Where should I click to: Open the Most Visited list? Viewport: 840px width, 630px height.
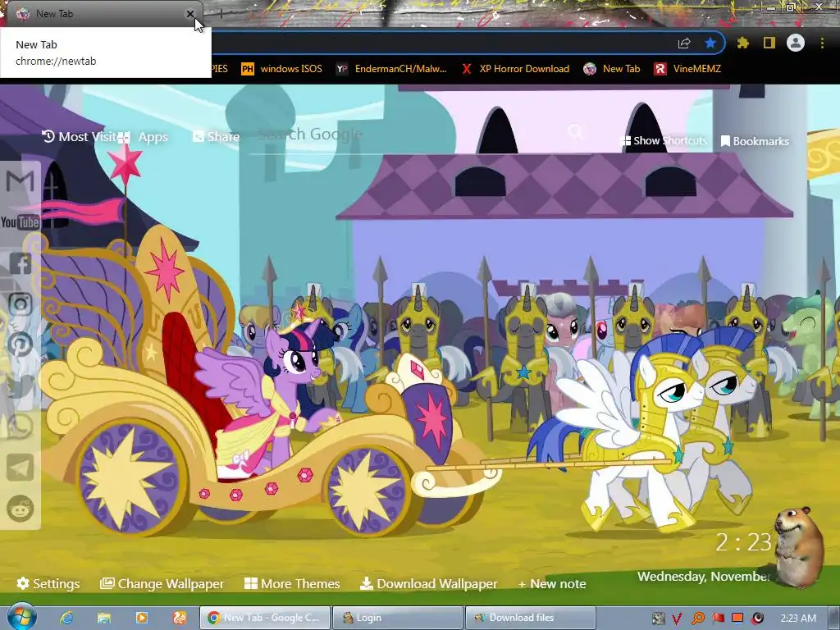click(80, 137)
